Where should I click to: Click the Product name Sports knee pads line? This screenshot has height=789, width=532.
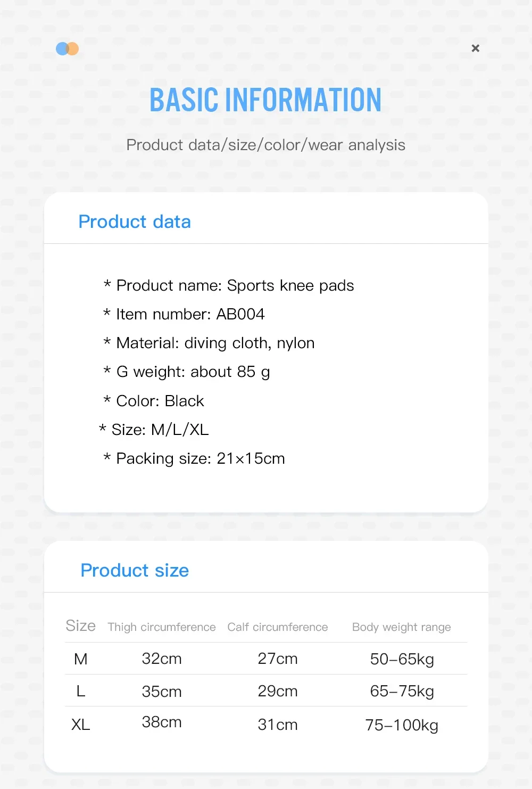tap(229, 285)
